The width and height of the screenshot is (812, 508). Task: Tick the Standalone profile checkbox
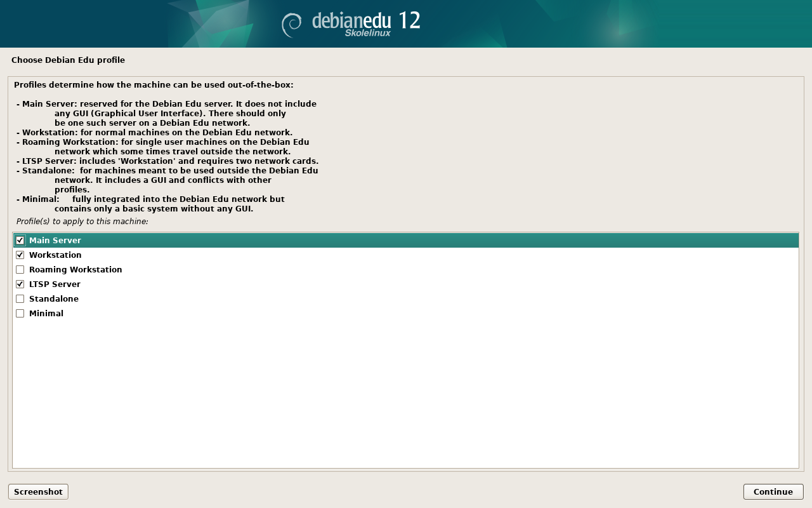pyautogui.click(x=20, y=299)
